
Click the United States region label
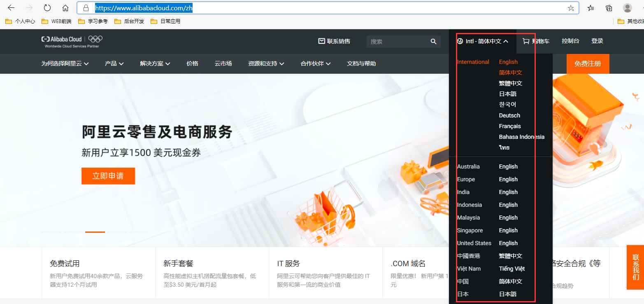point(474,243)
